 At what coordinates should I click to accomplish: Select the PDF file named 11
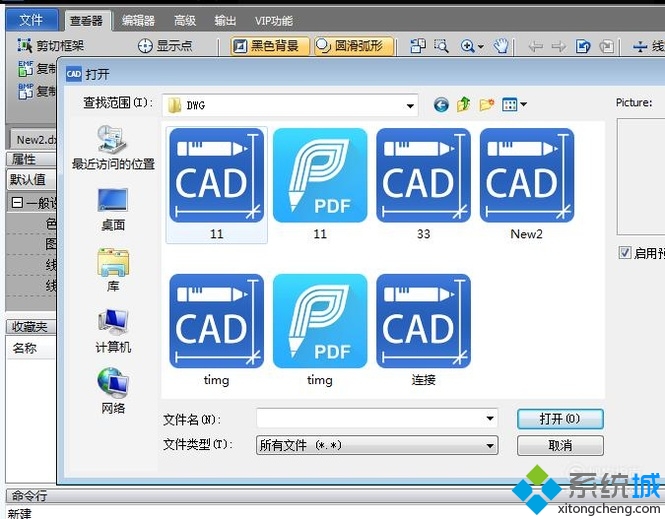[x=320, y=185]
